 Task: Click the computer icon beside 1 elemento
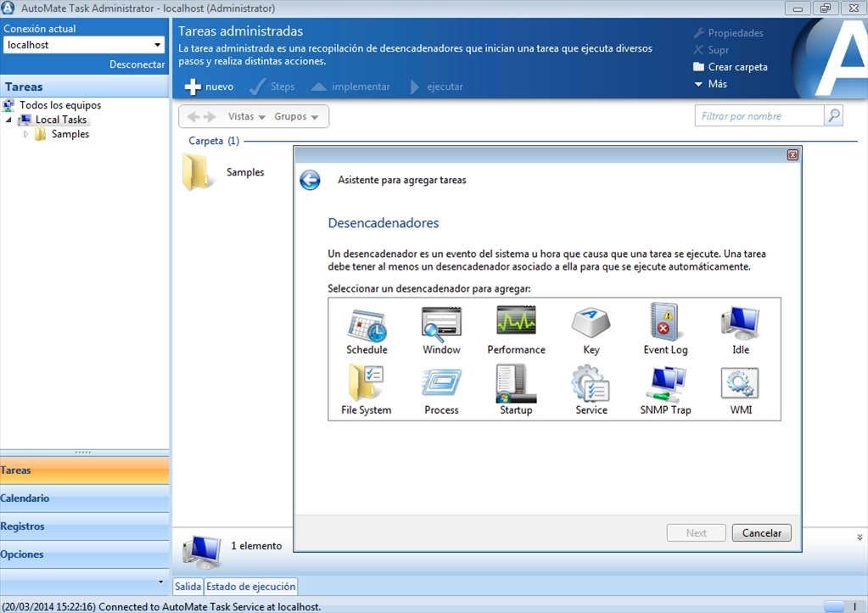202,551
